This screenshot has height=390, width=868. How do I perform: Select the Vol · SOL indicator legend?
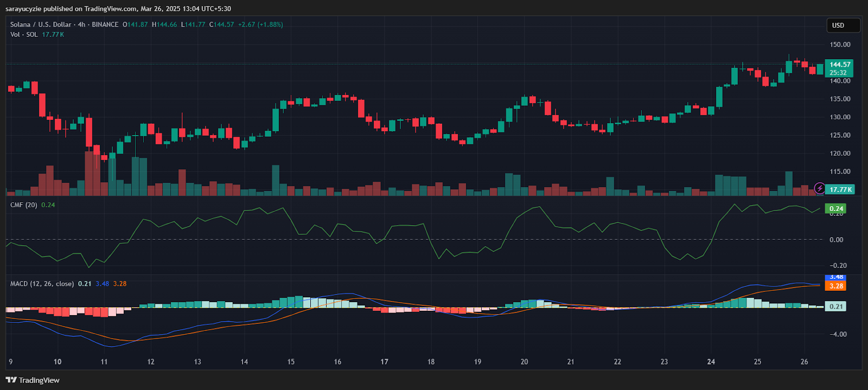[24, 35]
